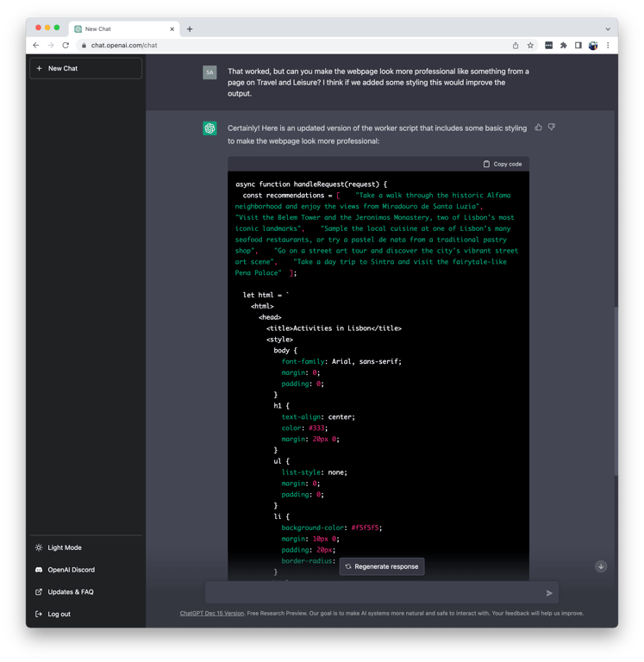Click the share page icon in address bar
644x662 pixels.
tap(516, 46)
